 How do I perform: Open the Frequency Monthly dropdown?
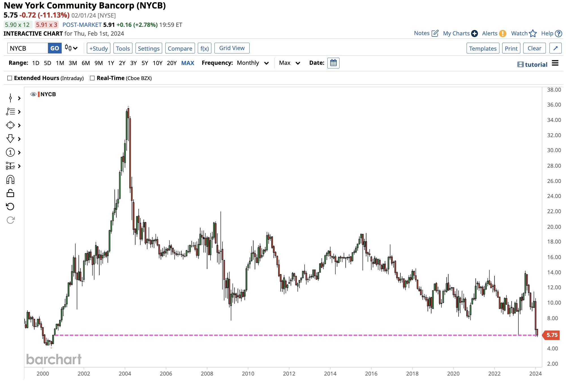[x=253, y=63]
